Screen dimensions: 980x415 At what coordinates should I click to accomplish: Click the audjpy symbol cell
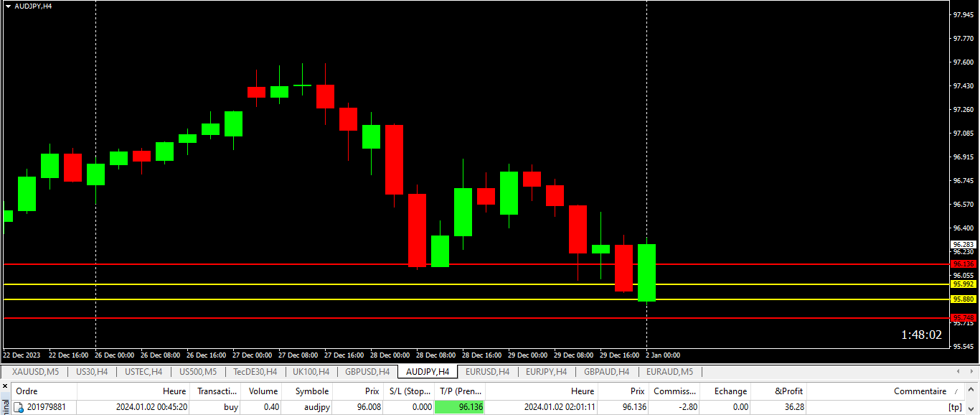316,407
